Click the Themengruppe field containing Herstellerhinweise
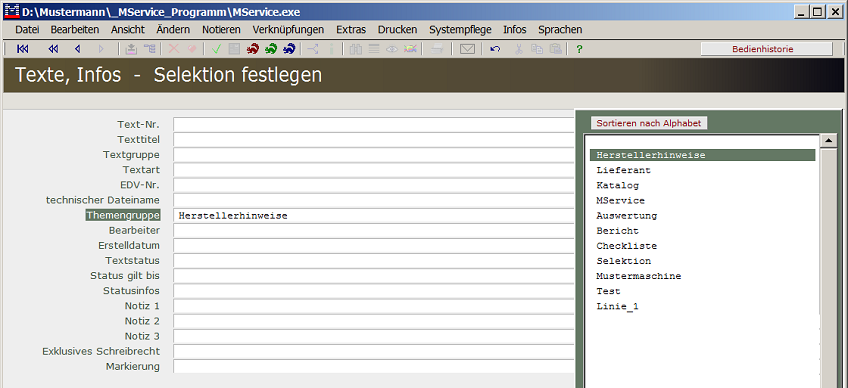 pos(373,215)
